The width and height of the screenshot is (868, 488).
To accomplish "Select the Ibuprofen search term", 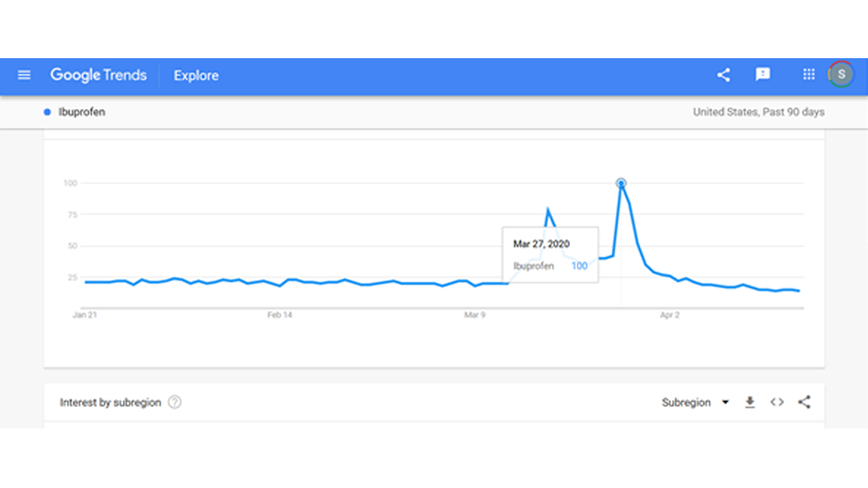I will (82, 112).
